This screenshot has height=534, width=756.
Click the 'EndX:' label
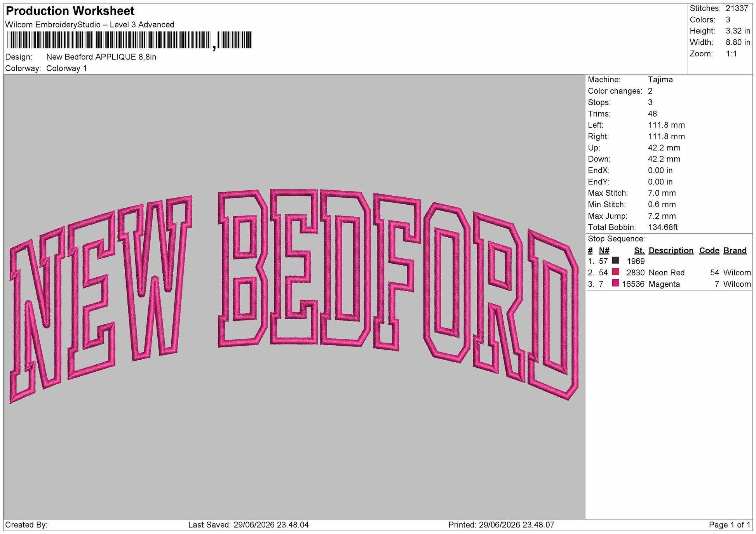[599, 170]
